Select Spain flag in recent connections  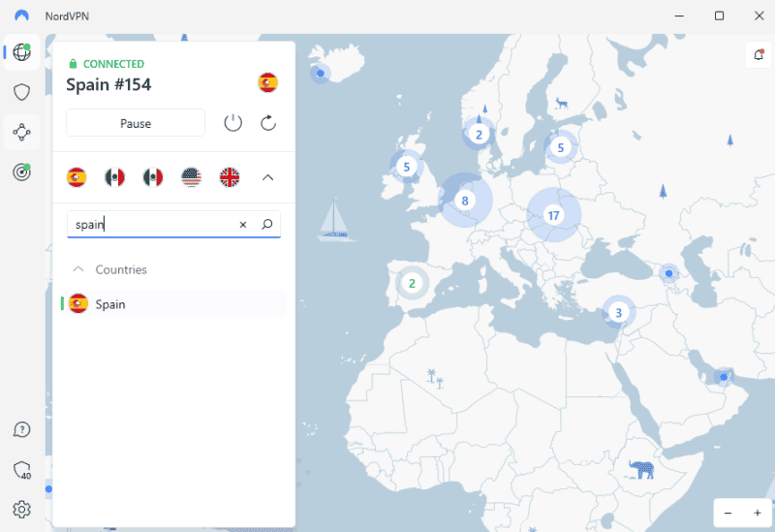[77, 177]
